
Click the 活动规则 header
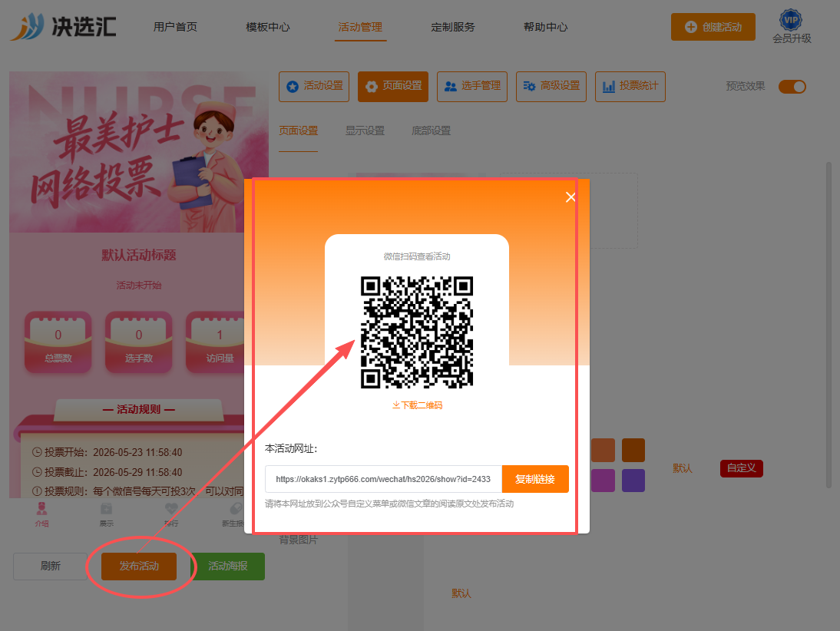tap(139, 409)
